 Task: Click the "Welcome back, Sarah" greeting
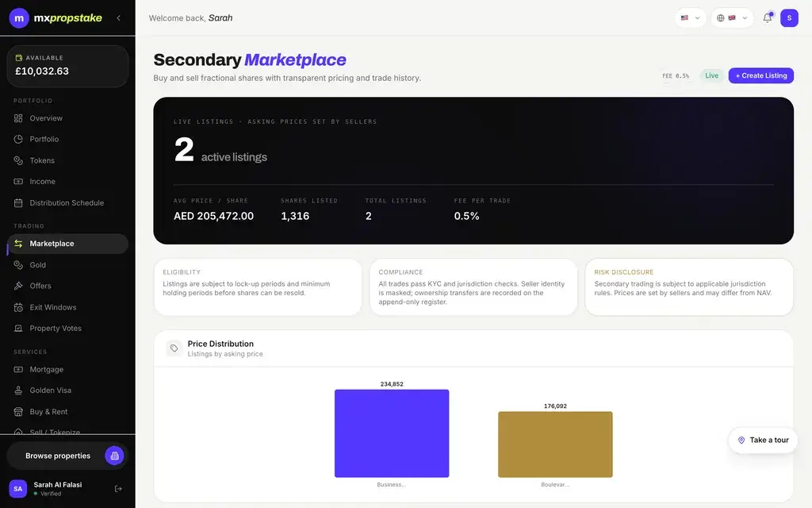point(190,18)
